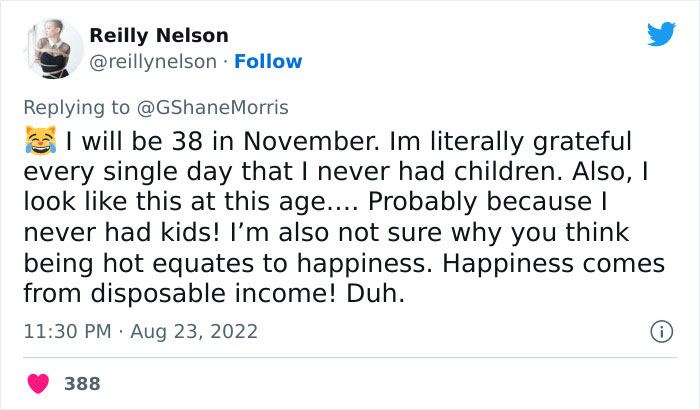Click the display name Reilly Nelson

159,36
